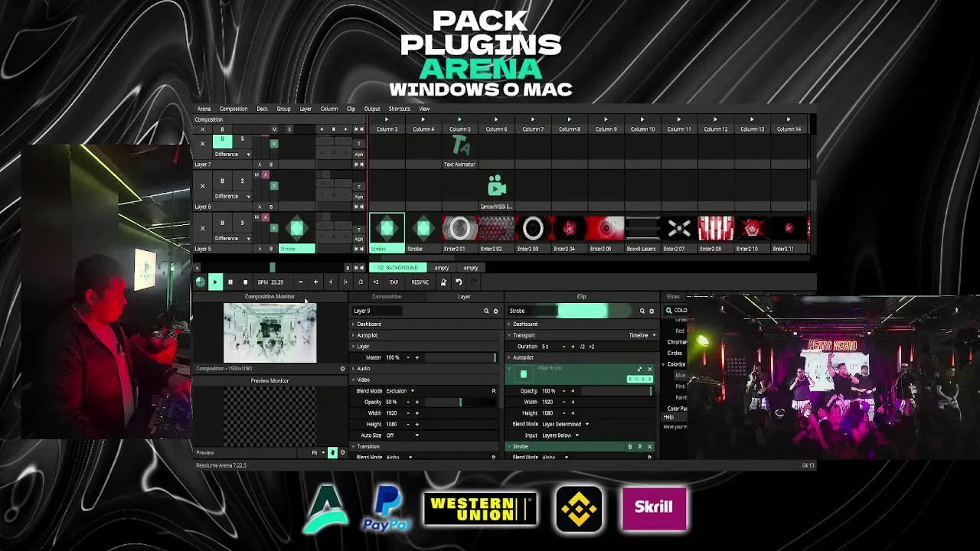This screenshot has width=980, height=551.
Task: Double the BPM with x2 button
Action: [375, 282]
